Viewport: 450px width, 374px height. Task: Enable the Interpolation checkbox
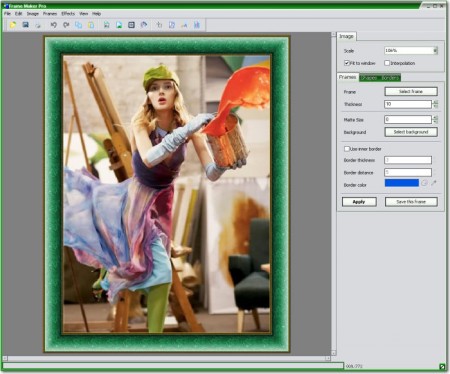pyautogui.click(x=387, y=63)
